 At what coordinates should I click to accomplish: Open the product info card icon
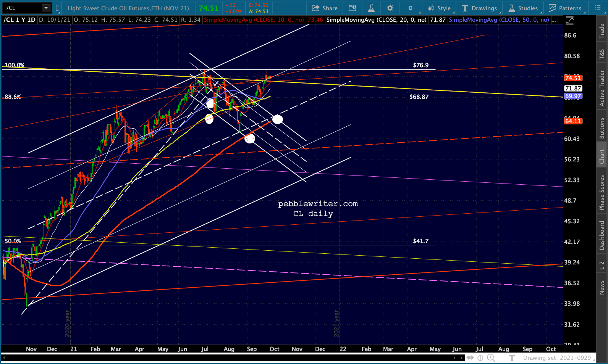coord(353,8)
